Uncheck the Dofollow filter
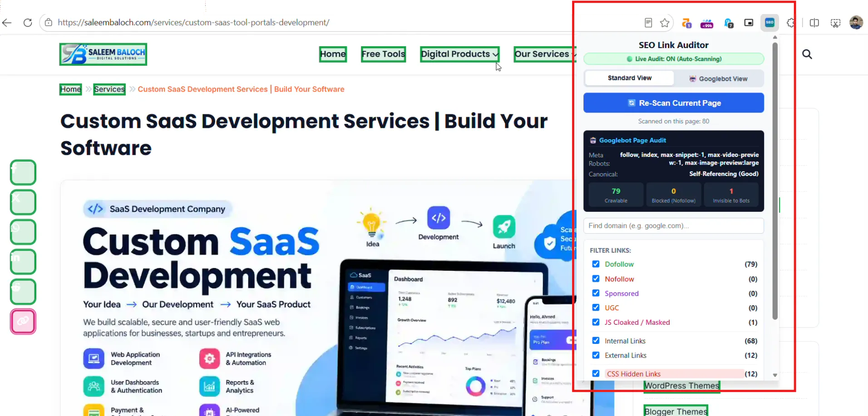The width and height of the screenshot is (868, 416). pos(596,264)
